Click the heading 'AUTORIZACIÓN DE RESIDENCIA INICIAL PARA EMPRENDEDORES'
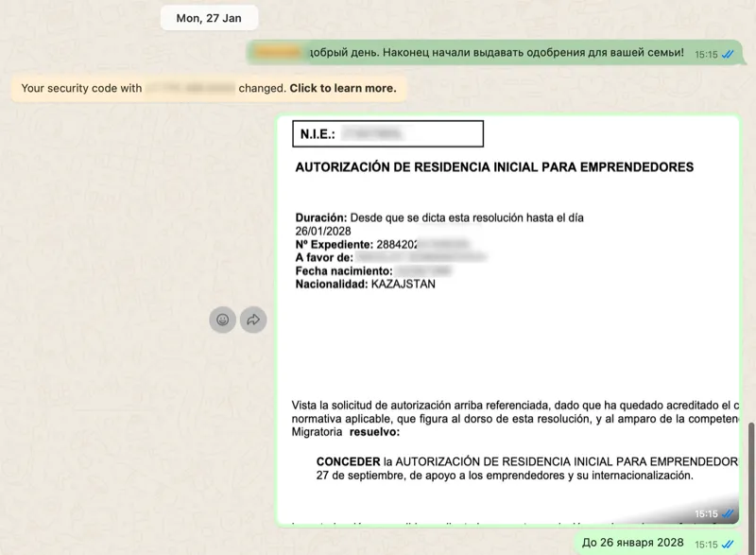The image size is (756, 555). coord(494,167)
